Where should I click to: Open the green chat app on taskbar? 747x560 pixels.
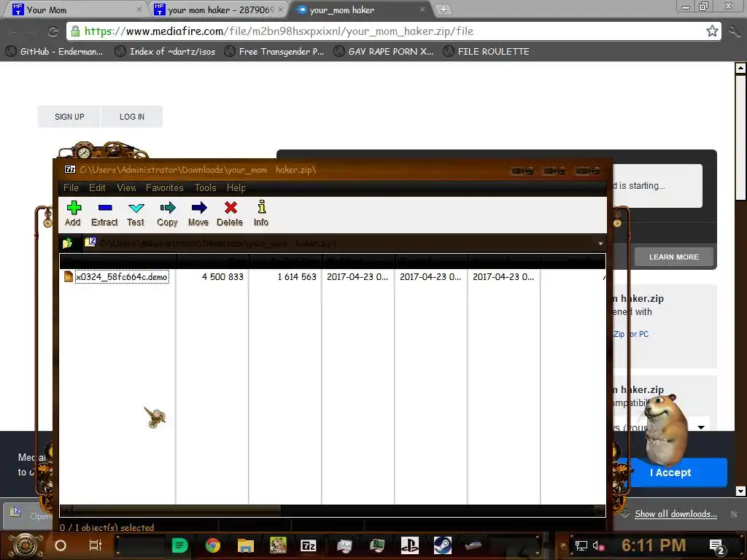(179, 545)
